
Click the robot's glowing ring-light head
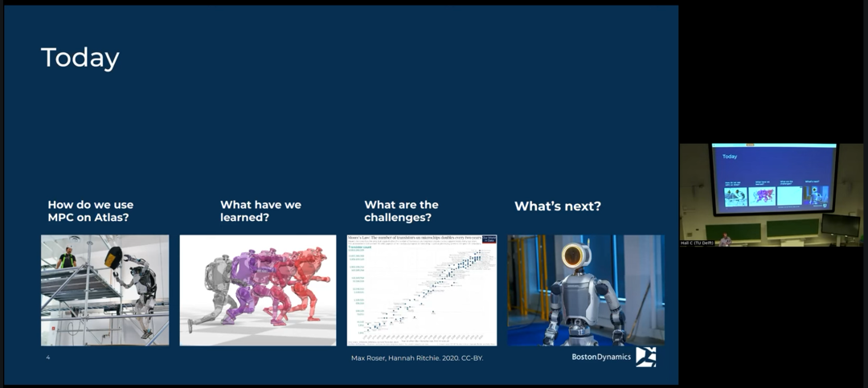572,255
